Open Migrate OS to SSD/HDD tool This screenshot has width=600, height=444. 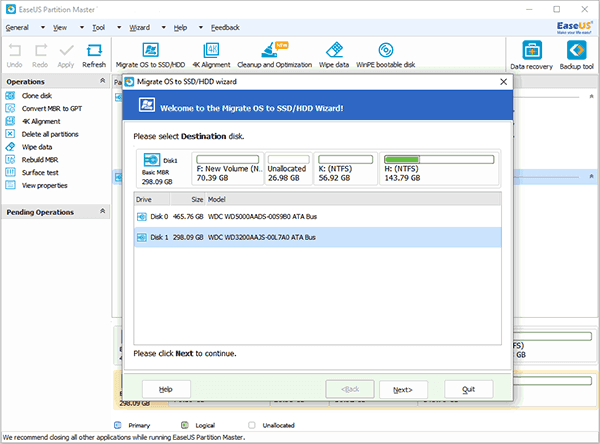tap(150, 56)
